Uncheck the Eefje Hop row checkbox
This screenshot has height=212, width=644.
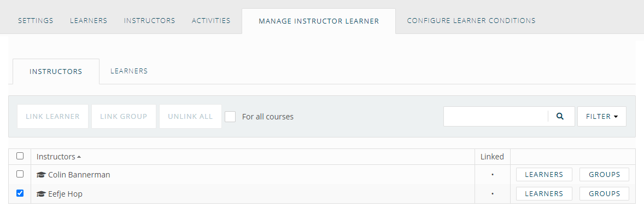tap(20, 193)
